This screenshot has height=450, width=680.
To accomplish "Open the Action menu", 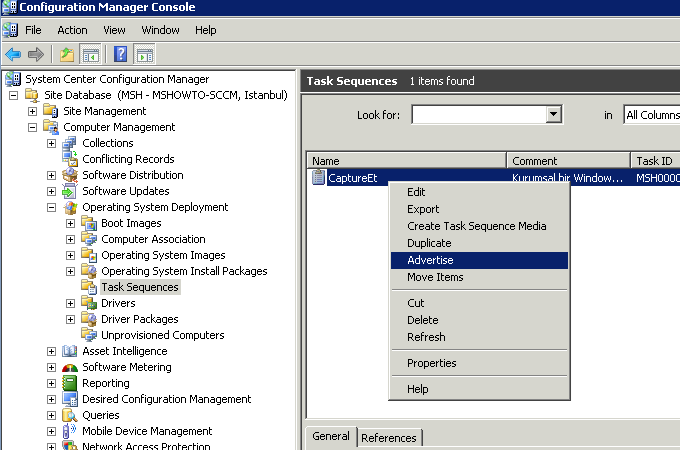I will tap(72, 30).
